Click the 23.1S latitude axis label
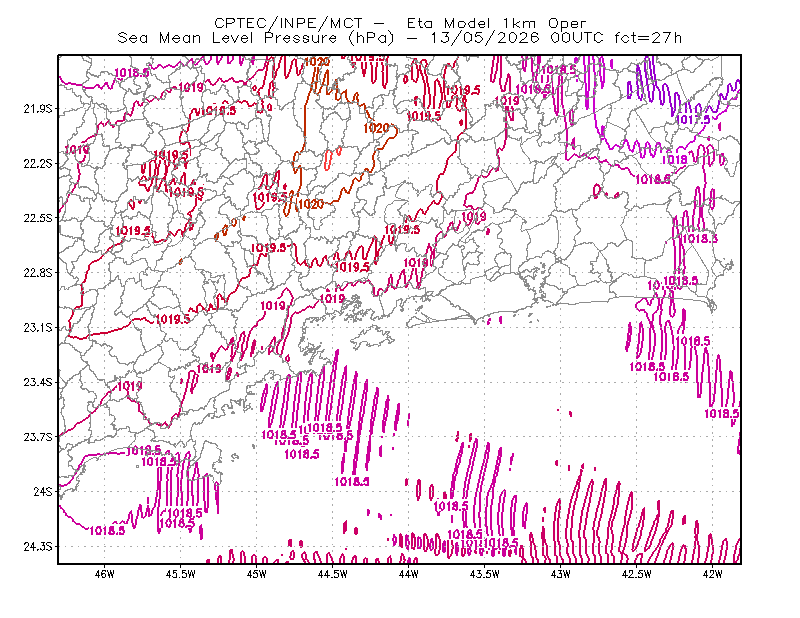The image size is (800, 618). (38, 327)
